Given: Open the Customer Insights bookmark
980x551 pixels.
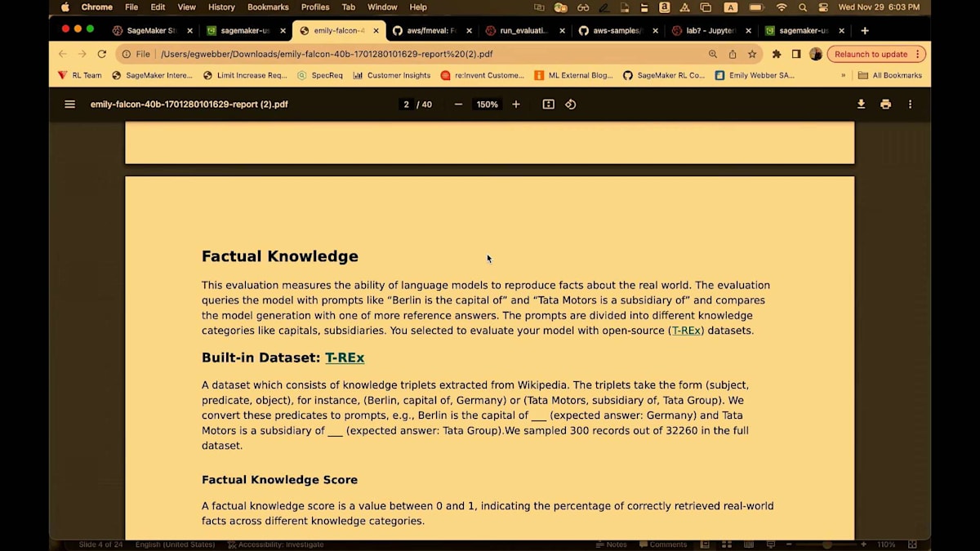Looking at the screenshot, I should [392, 75].
